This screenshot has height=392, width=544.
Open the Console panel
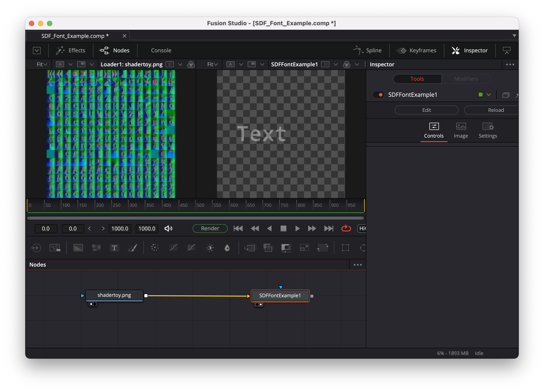(x=161, y=50)
